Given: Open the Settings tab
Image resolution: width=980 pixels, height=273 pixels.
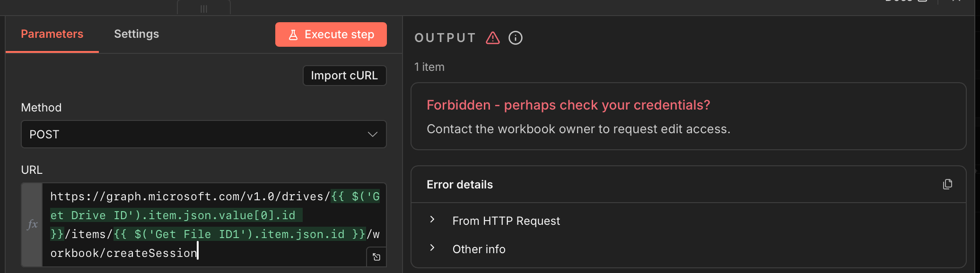Looking at the screenshot, I should click(x=136, y=34).
